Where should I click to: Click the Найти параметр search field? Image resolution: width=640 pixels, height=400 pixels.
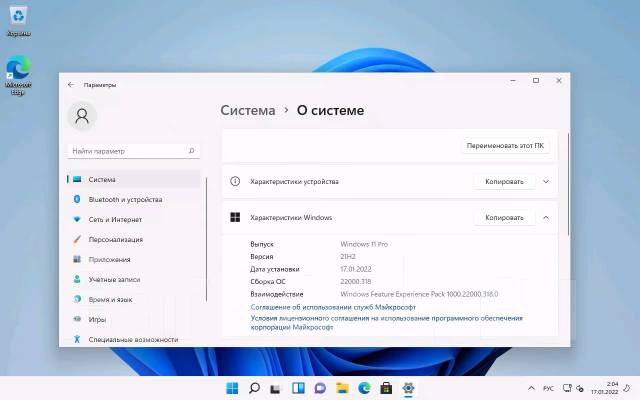point(133,151)
